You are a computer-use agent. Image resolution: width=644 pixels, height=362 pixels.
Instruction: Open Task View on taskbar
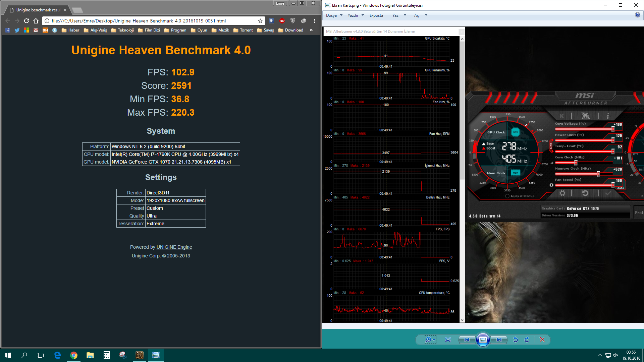point(40,355)
